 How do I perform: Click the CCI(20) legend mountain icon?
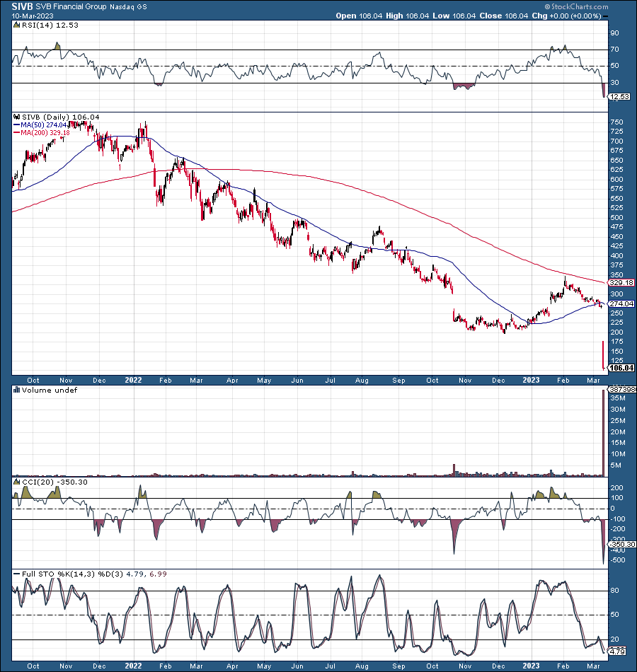pyautogui.click(x=17, y=482)
